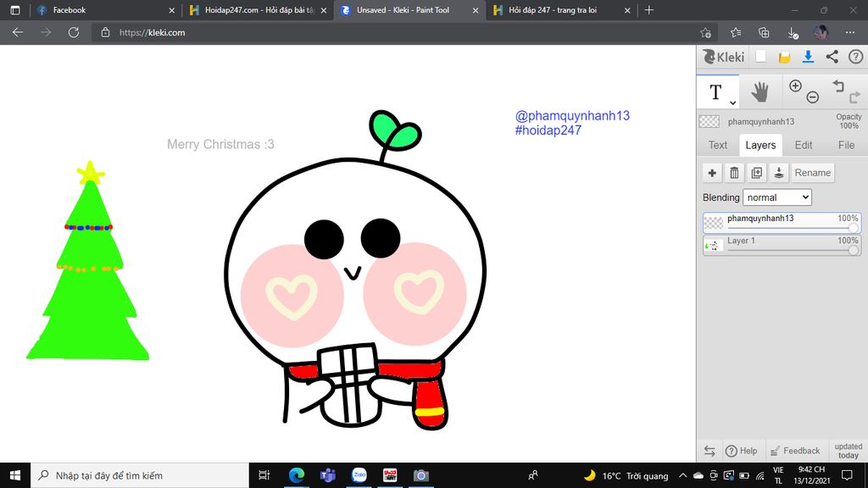Click the updated today notice
868x488 pixels.
(848, 451)
